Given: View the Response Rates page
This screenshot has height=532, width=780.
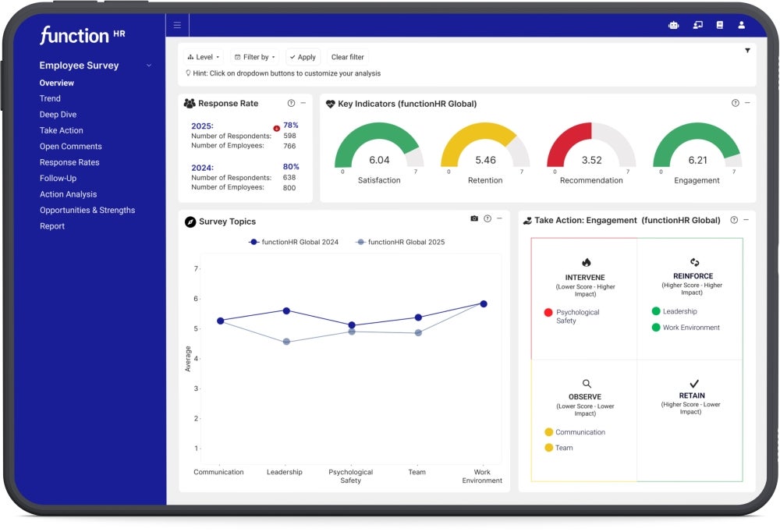Looking at the screenshot, I should pos(69,162).
